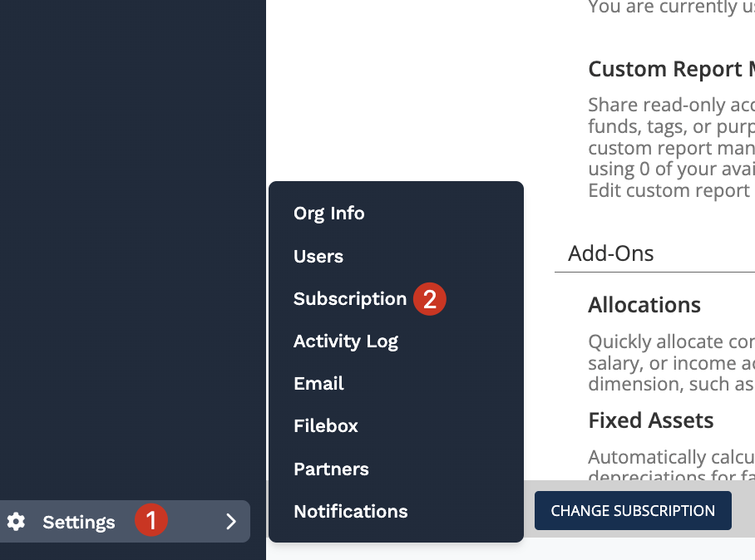This screenshot has height=560, width=755.
Task: Open Filebox from the settings menu
Action: point(325,426)
